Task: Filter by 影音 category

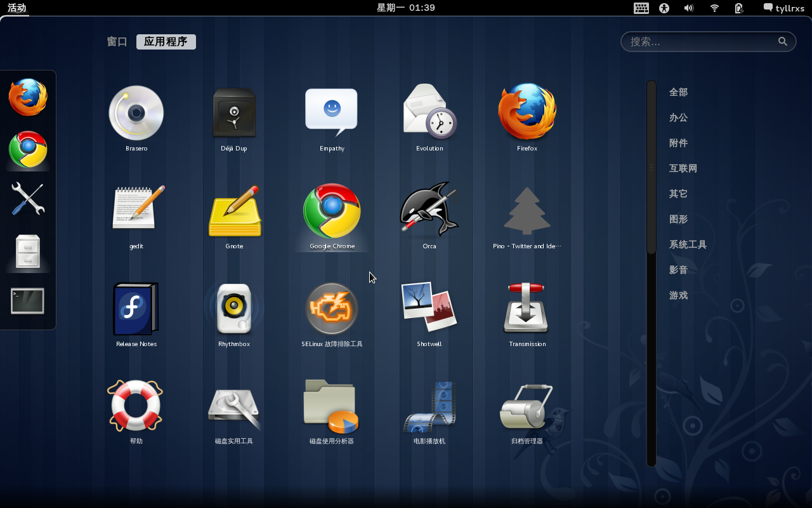Action: (678, 270)
